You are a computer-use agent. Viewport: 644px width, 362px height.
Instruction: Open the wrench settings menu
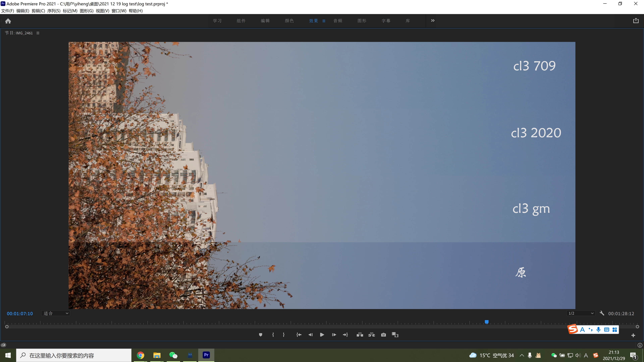602,313
